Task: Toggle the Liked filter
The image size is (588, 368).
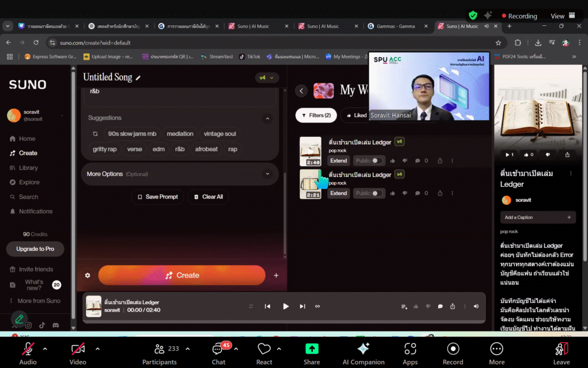Action: pos(356,115)
